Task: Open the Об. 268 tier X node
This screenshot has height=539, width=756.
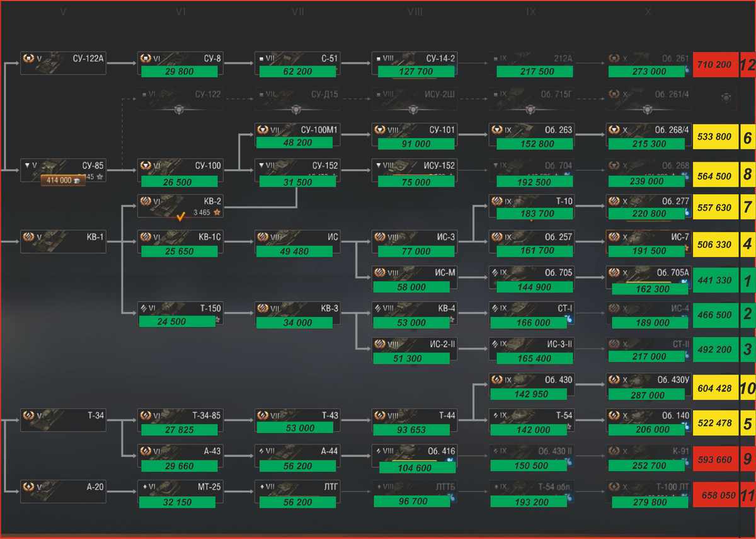Action: (x=649, y=170)
